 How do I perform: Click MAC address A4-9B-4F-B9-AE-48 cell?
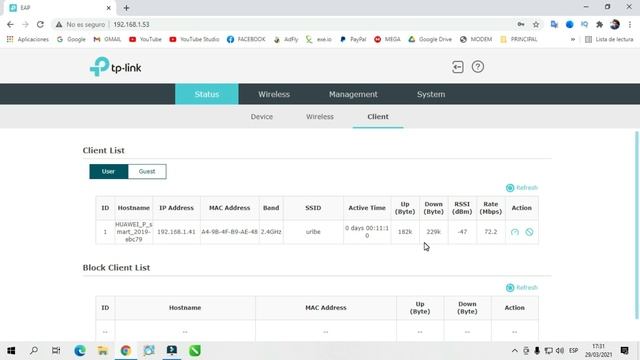[229, 232]
